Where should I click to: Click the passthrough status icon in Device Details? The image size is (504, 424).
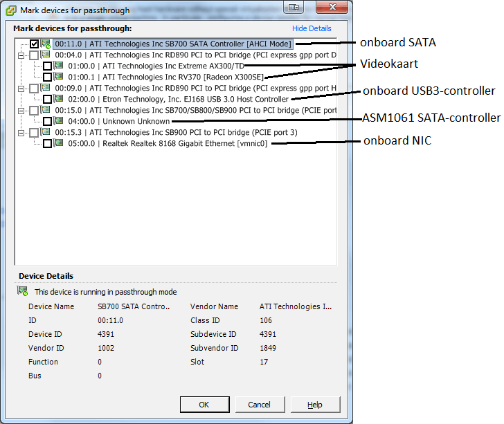click(22, 291)
